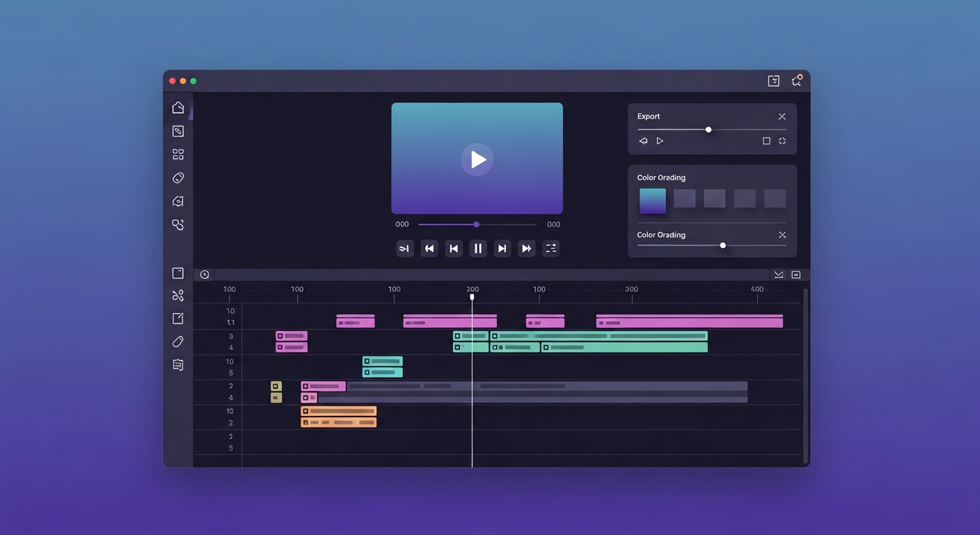Click the graph icon at timeline header right
The image size is (980, 535).
(x=779, y=274)
